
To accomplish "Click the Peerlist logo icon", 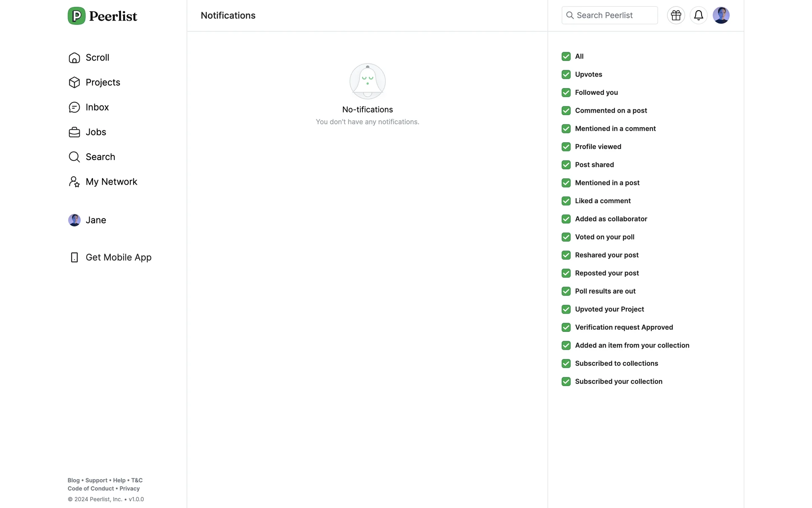I will coord(77,16).
